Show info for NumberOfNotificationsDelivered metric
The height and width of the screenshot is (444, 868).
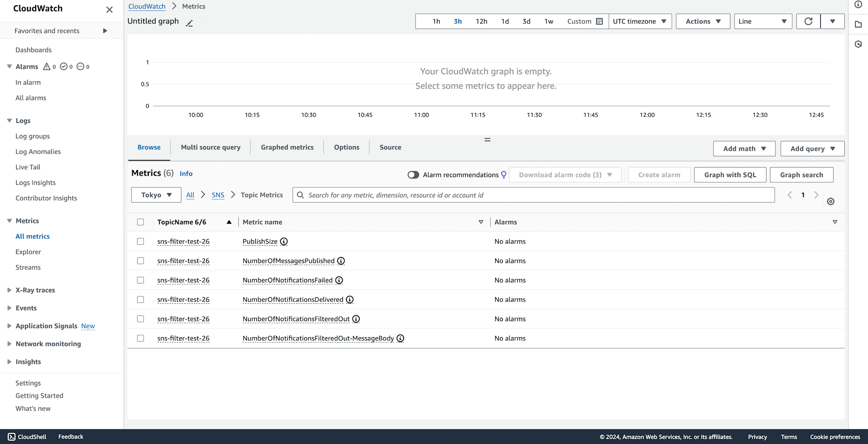[350, 299]
